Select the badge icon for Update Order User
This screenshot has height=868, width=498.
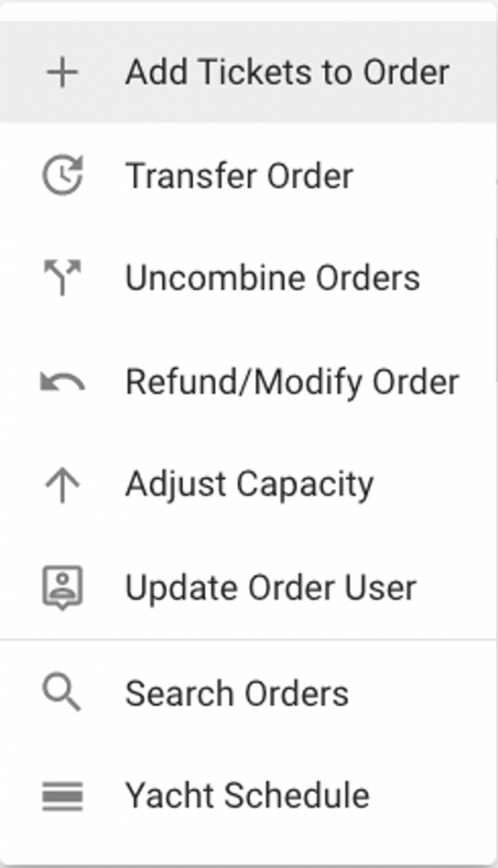point(60,587)
